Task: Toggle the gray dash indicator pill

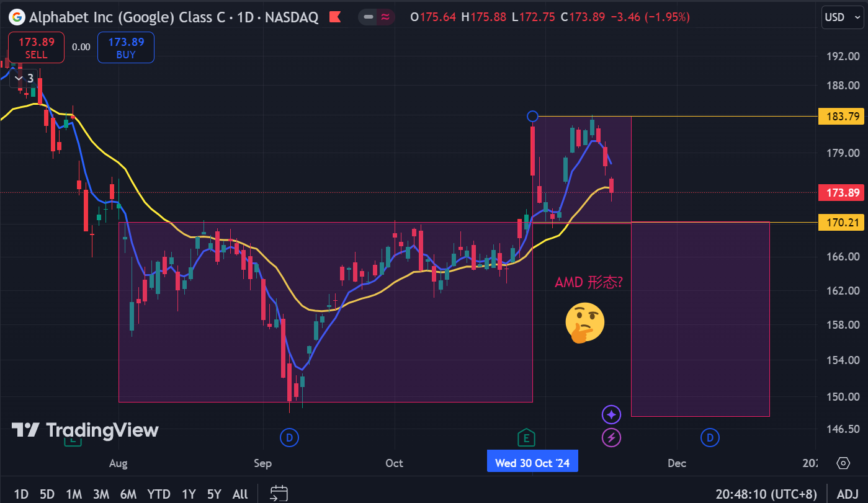Action: [x=368, y=17]
